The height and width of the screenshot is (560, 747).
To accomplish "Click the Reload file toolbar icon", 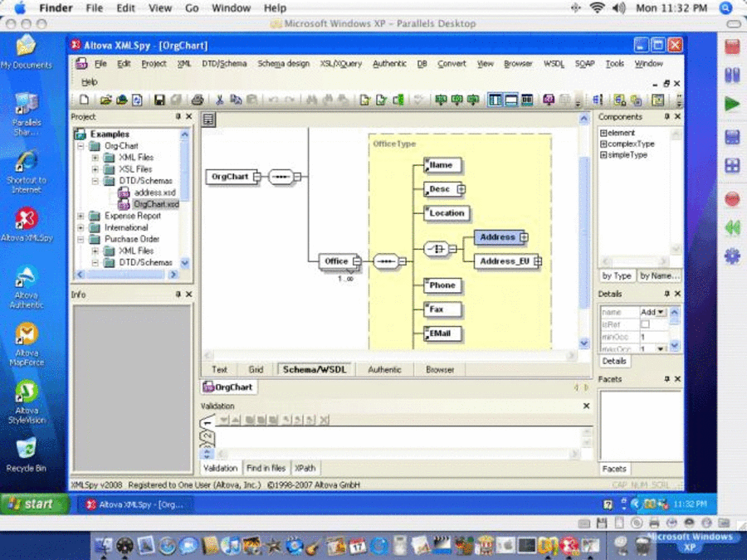I will pyautogui.click(x=137, y=100).
